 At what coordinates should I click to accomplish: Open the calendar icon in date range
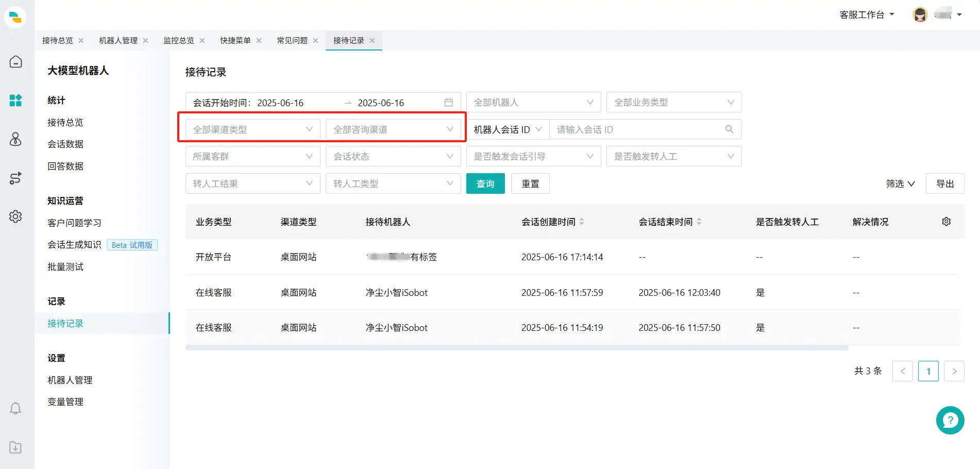pos(449,103)
